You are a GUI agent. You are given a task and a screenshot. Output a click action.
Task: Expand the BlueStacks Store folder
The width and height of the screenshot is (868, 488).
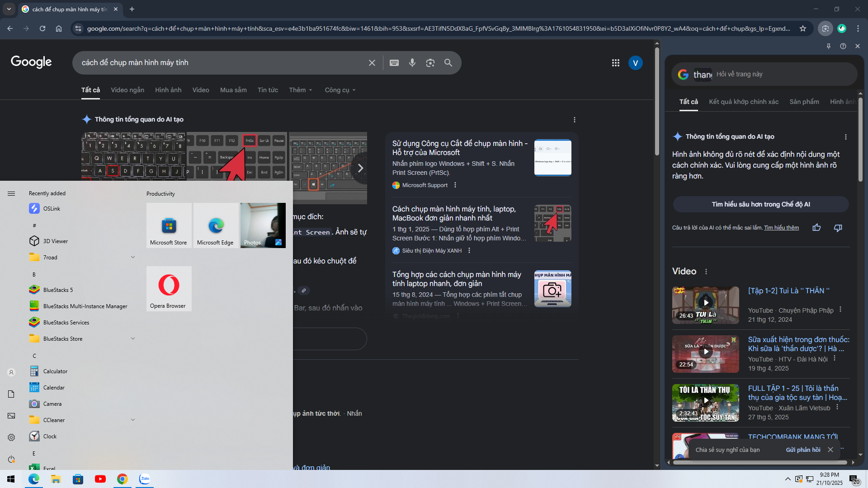[133, 338]
